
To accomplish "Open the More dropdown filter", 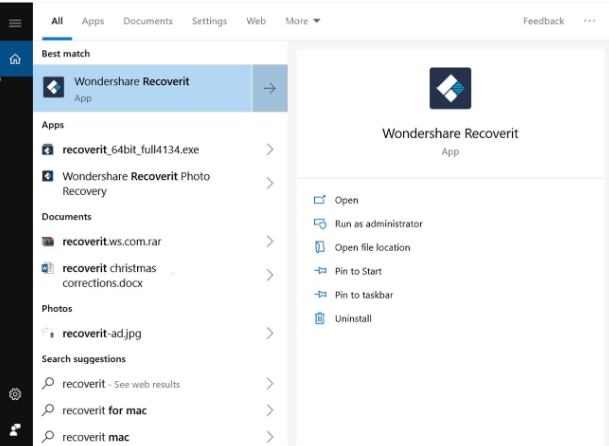I will [x=303, y=21].
